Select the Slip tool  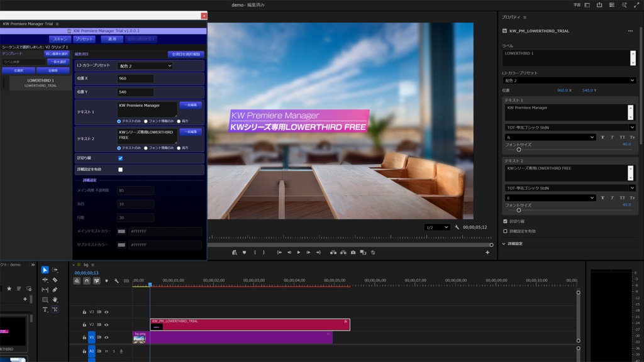coord(45,290)
